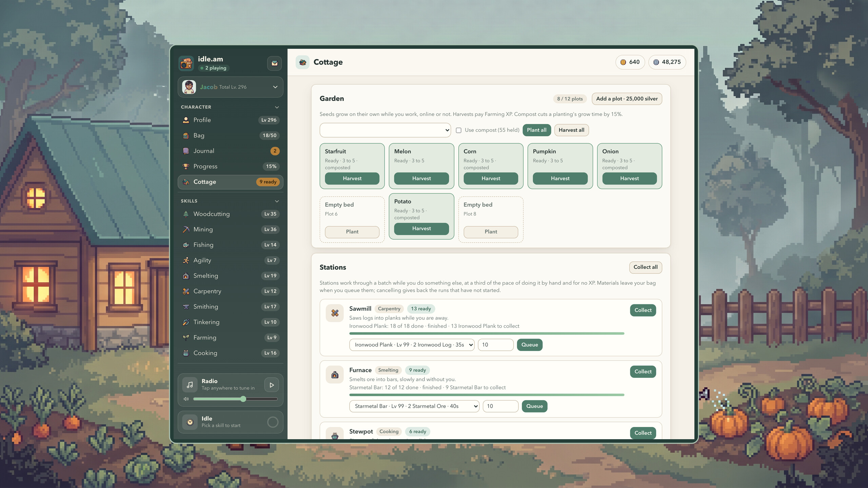Viewport: 868px width, 488px height.
Task: Click the Woodcutting tree icon
Action: (186, 214)
